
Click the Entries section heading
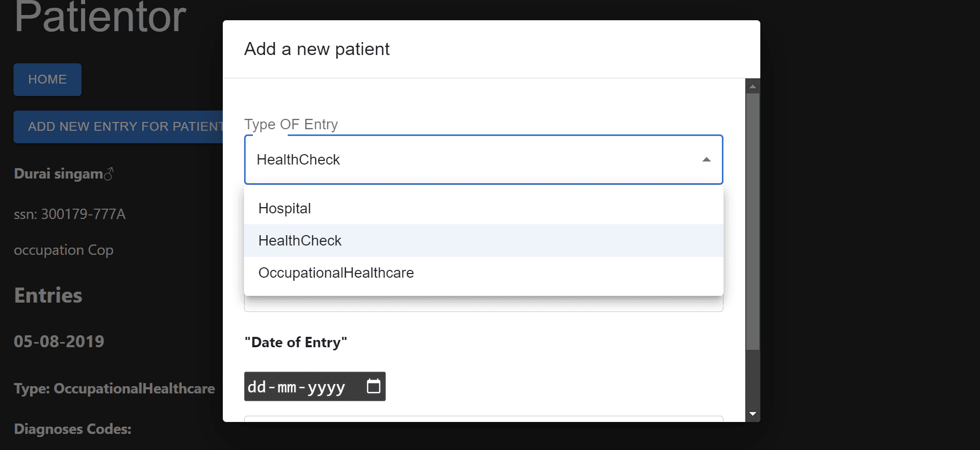tap(48, 295)
